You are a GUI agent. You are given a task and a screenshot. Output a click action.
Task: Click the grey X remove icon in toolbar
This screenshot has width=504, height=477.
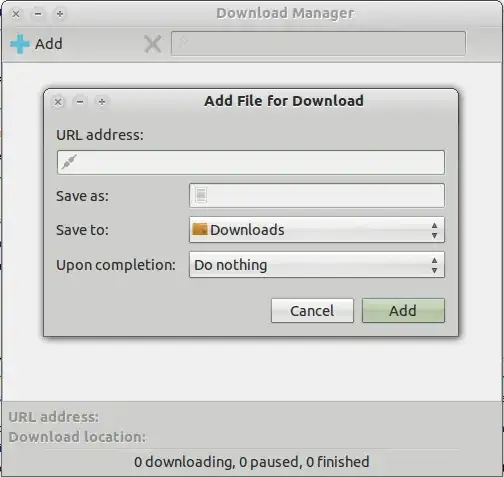click(153, 44)
